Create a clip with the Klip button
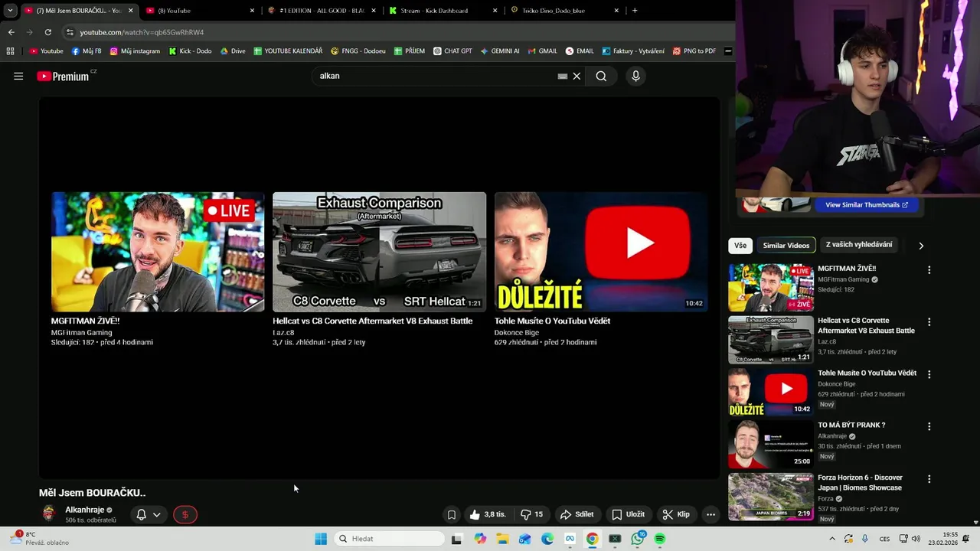 (676, 514)
